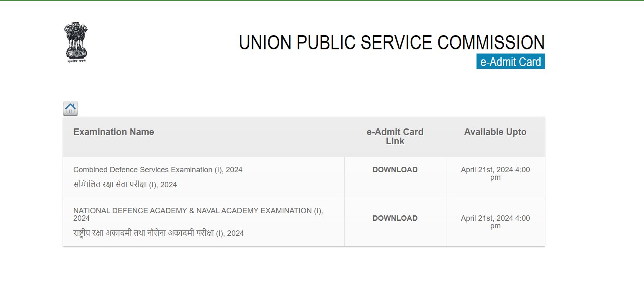Download Combined Defence Services admit card
The width and height of the screenshot is (644, 304).
(395, 170)
